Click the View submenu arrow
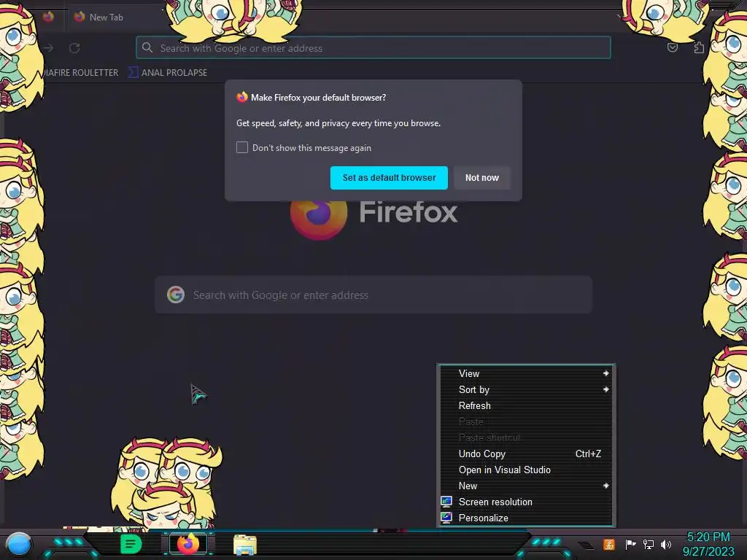Screen dimensions: 747x560 (606, 373)
